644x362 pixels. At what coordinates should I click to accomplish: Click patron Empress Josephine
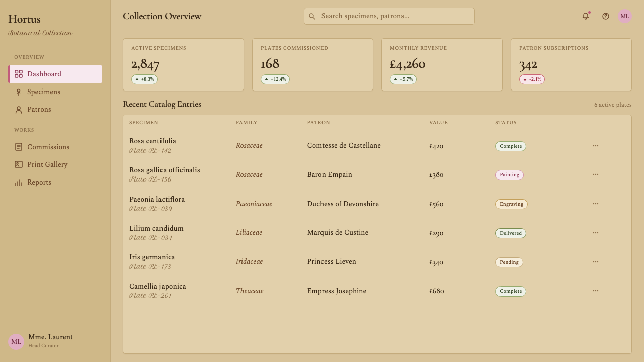pos(337,291)
